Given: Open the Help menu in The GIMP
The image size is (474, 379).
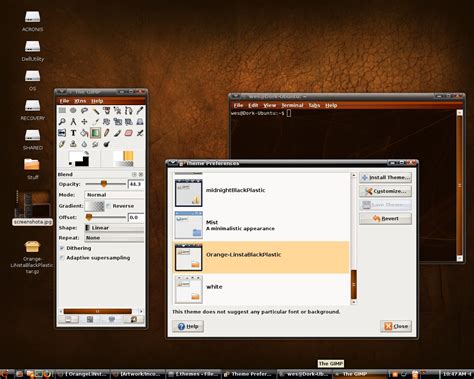Looking at the screenshot, I should [x=97, y=101].
